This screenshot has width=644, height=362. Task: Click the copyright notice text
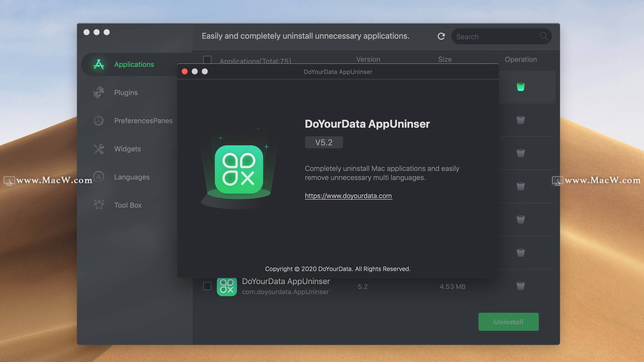[x=338, y=269]
